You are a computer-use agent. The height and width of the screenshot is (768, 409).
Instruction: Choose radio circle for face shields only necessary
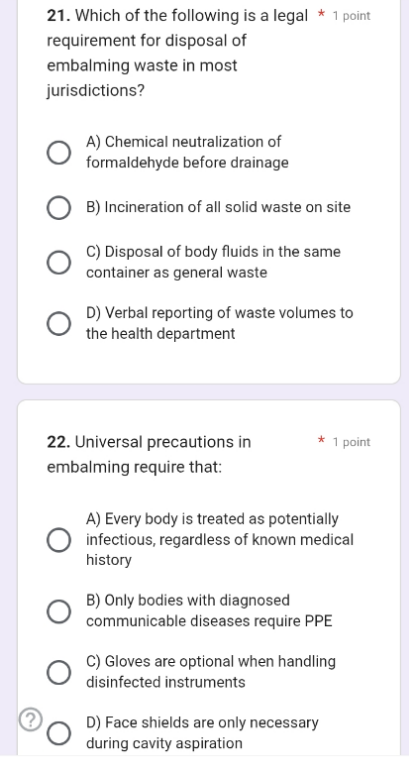point(59,733)
